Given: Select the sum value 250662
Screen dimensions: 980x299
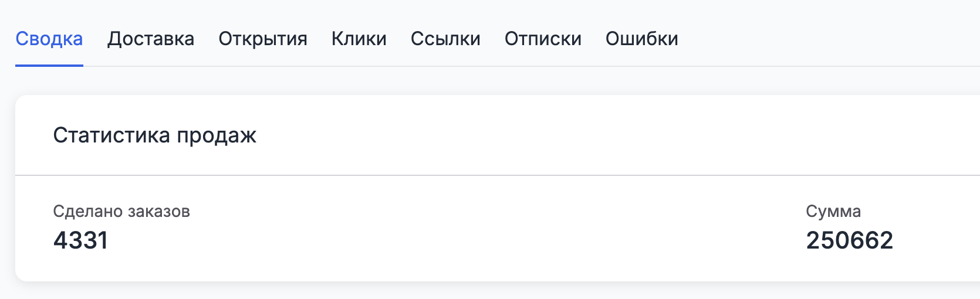Looking at the screenshot, I should tap(849, 240).
